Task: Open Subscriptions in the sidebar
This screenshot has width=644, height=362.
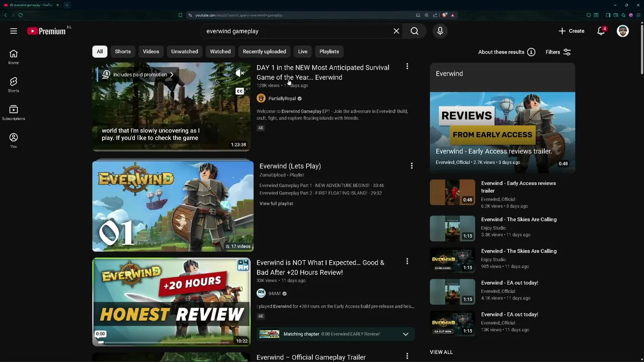Action: [x=14, y=113]
